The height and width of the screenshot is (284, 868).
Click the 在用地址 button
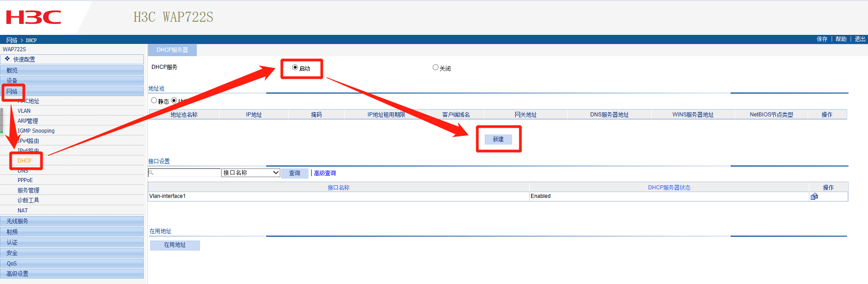coord(175,245)
